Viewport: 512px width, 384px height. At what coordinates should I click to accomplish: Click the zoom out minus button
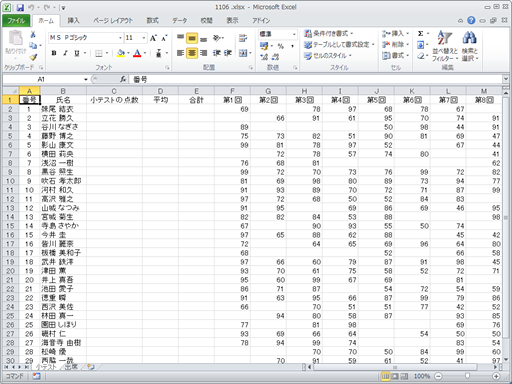pyautogui.click(x=438, y=376)
